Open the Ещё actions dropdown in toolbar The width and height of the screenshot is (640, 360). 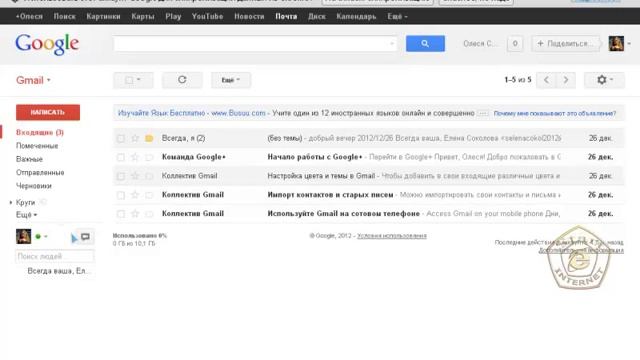[x=231, y=80]
